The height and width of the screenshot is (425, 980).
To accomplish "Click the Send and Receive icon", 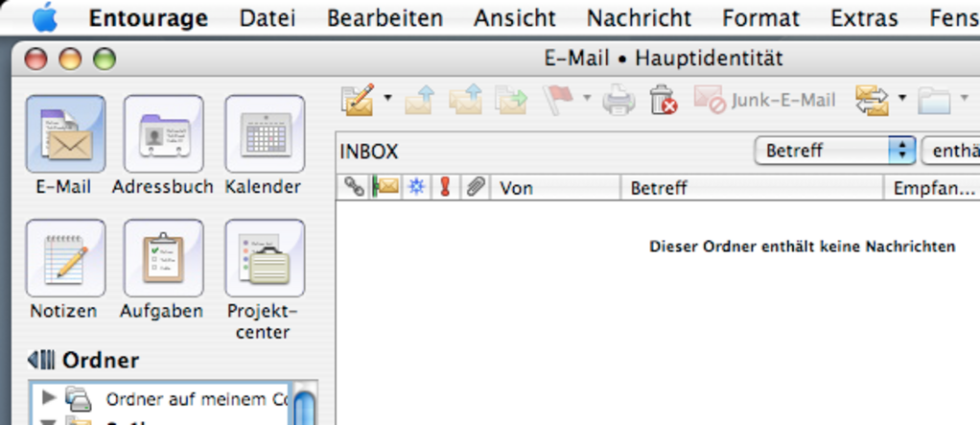I will pos(872,100).
